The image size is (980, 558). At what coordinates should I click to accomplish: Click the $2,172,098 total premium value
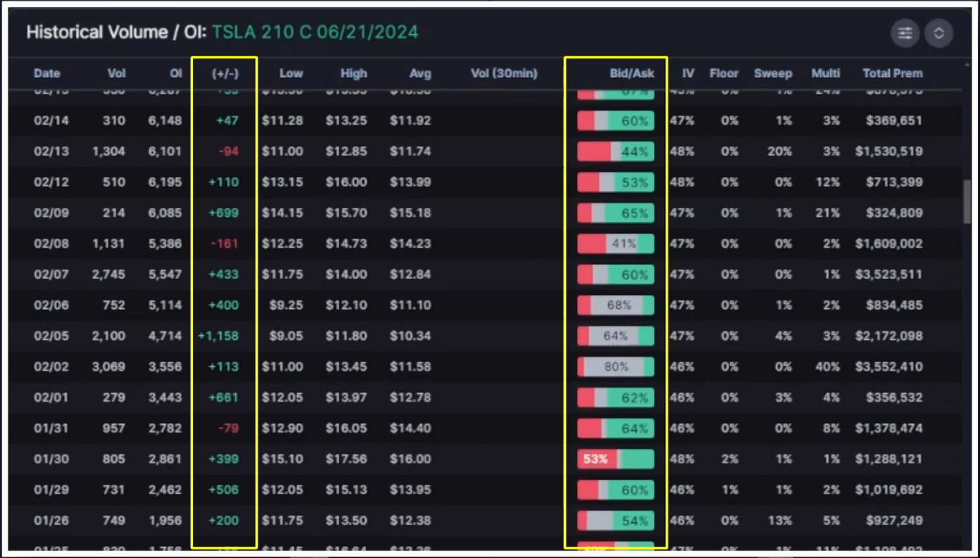click(x=889, y=336)
